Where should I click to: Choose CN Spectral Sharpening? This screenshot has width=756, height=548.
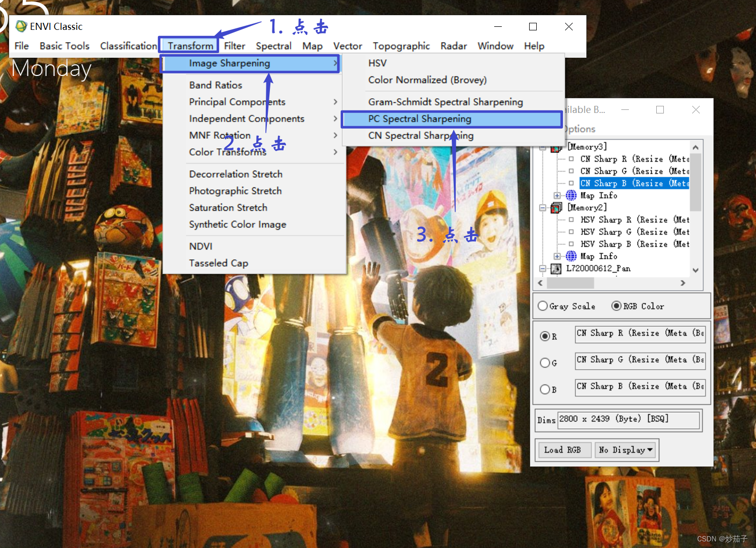[x=421, y=136]
